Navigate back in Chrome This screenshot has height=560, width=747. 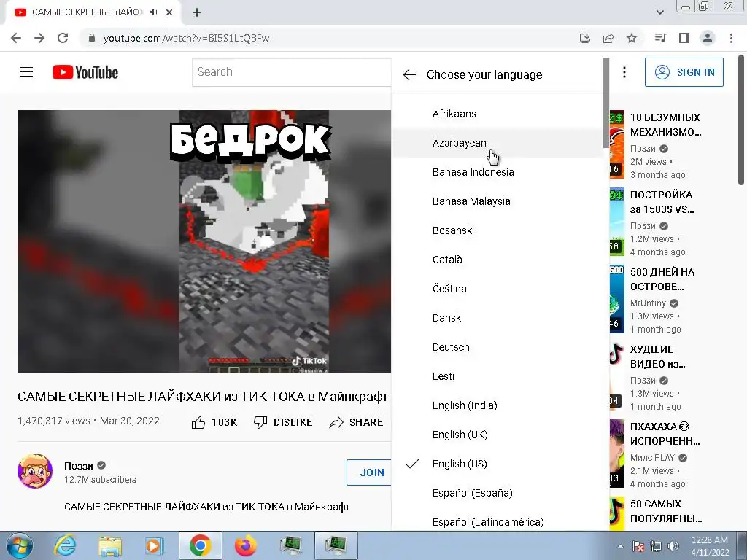tap(16, 38)
